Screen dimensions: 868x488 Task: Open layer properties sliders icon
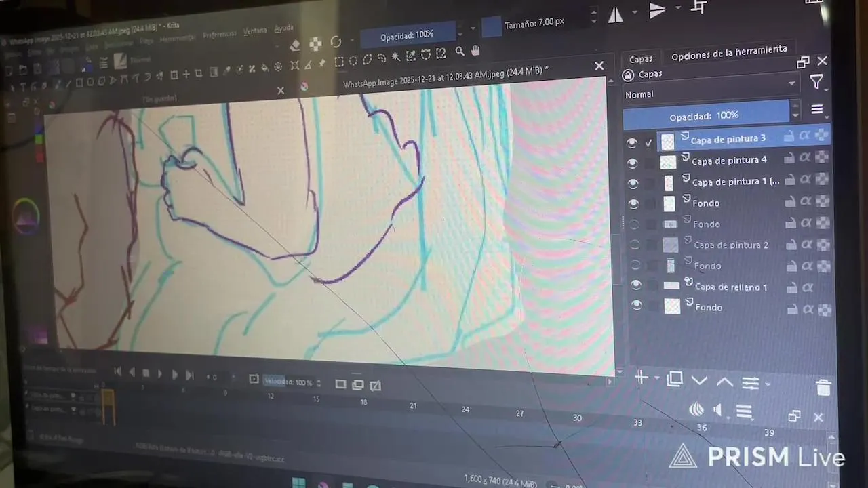coord(750,383)
